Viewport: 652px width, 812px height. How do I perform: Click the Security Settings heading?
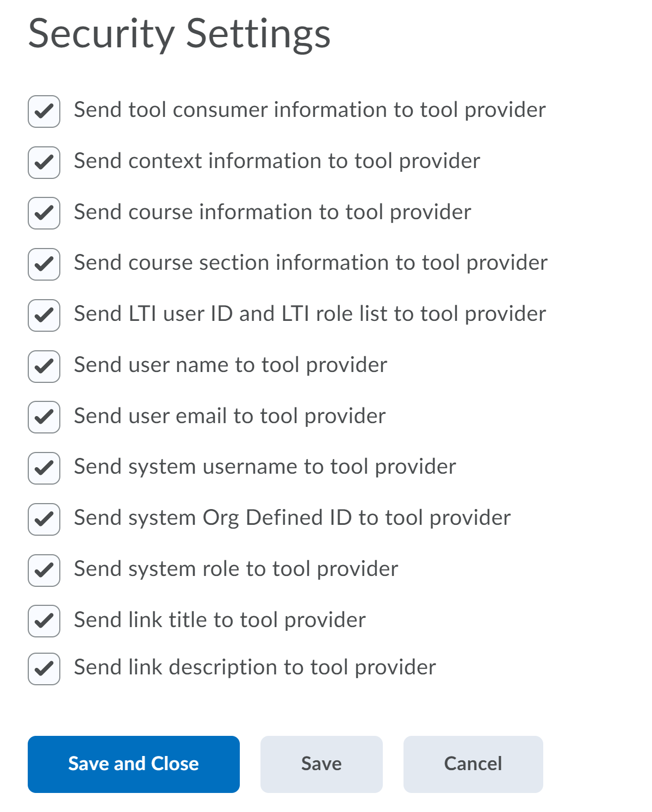pos(179,34)
